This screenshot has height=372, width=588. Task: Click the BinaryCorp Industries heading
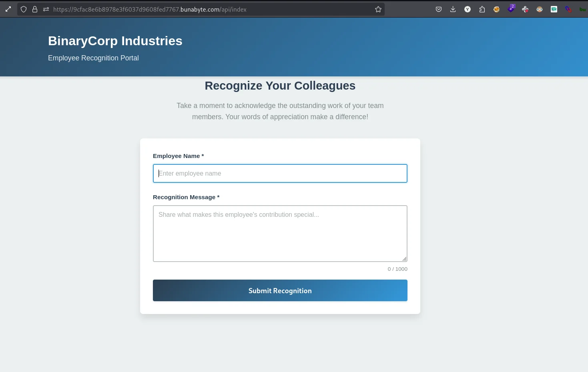point(115,41)
